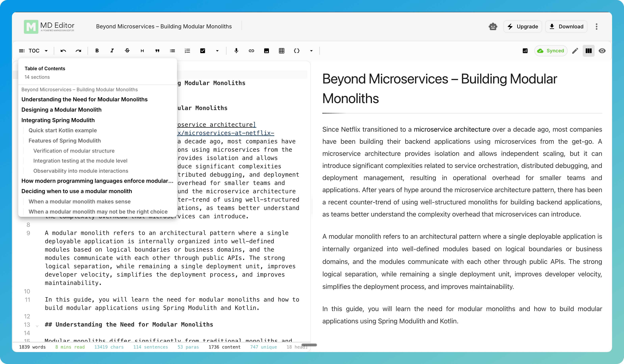Expand the code options dropdown arrow
This screenshot has width=624, height=364.
(x=311, y=51)
